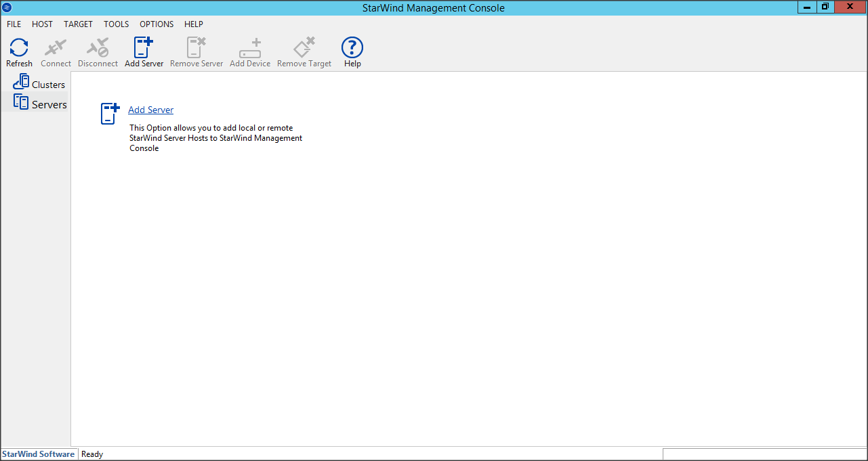This screenshot has height=461, width=868.
Task: Open the TARGET menu
Action: pos(78,24)
